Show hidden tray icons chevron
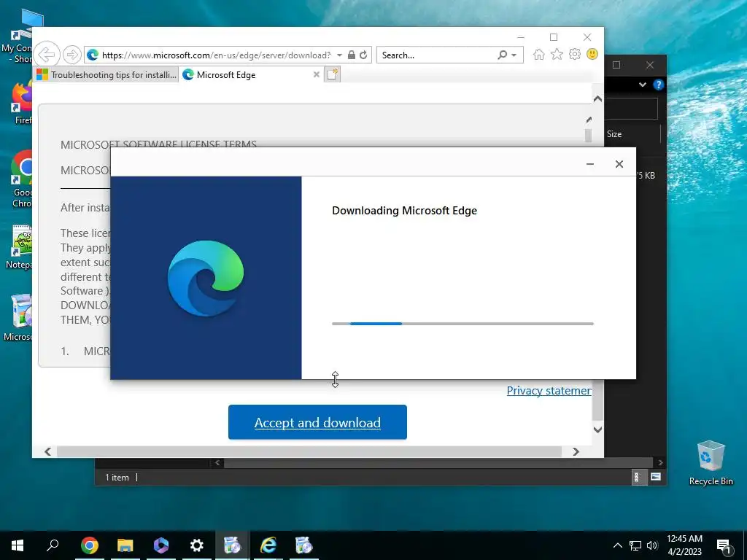This screenshot has width=747, height=560. click(x=617, y=545)
